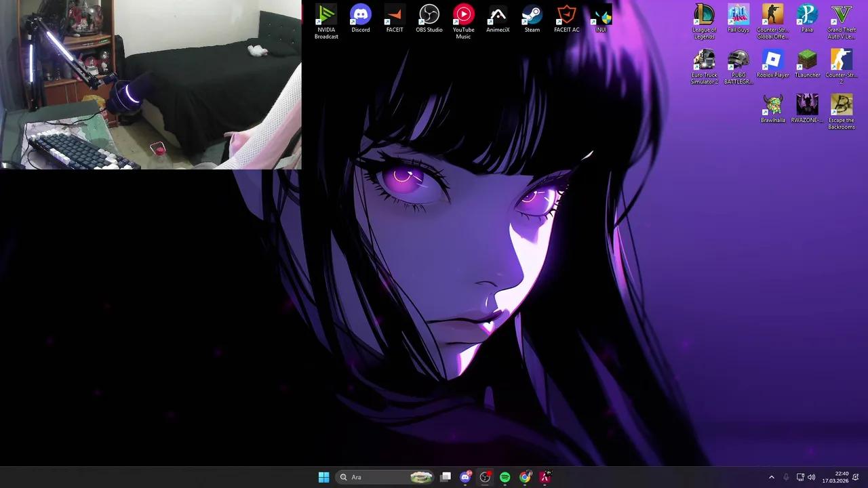Image resolution: width=868 pixels, height=488 pixels.
Task: Click the Steam desktop icon
Action: click(532, 15)
